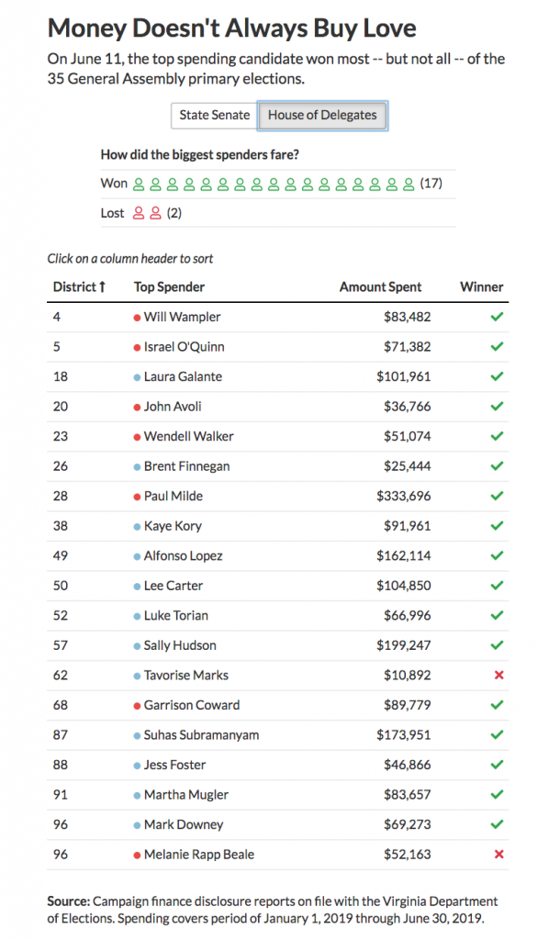The width and height of the screenshot is (560, 940).
Task: Switch to the State Senate tab
Action: point(214,116)
